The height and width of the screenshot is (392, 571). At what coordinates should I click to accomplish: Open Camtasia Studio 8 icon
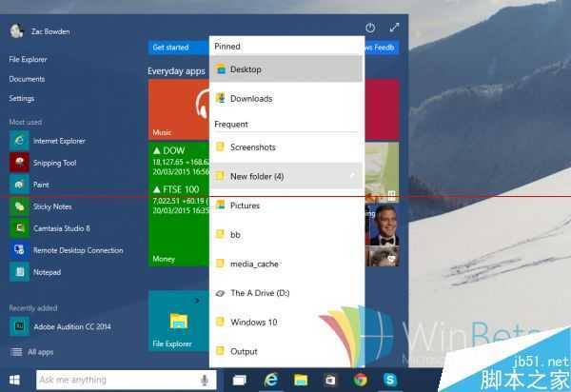click(x=19, y=228)
